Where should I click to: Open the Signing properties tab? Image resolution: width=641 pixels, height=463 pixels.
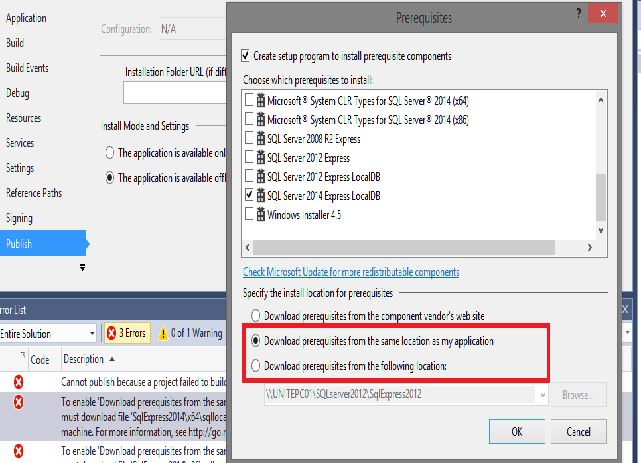(19, 218)
